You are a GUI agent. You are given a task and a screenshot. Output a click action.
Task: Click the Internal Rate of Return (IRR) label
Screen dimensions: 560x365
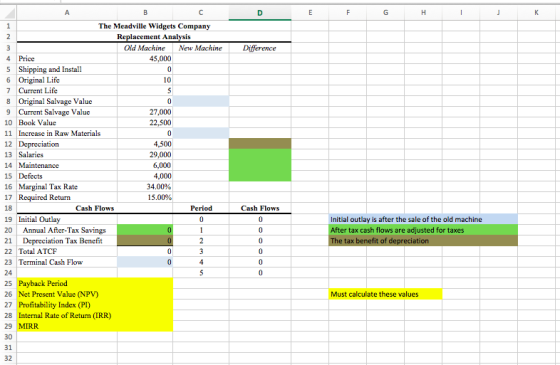[x=65, y=315]
